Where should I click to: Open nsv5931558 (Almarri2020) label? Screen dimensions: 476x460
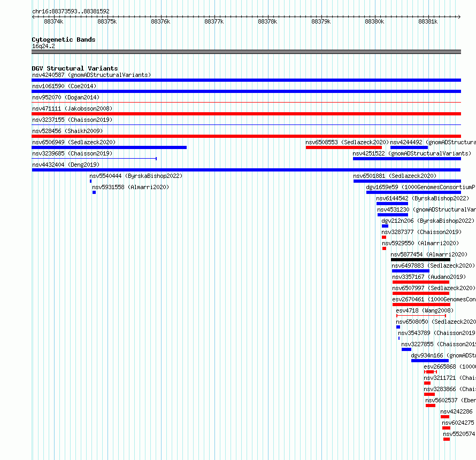click(130, 187)
